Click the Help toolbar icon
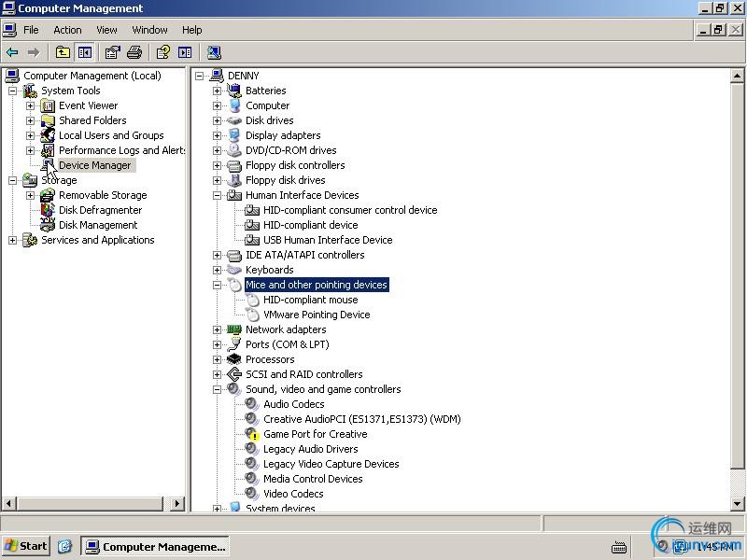 162,52
